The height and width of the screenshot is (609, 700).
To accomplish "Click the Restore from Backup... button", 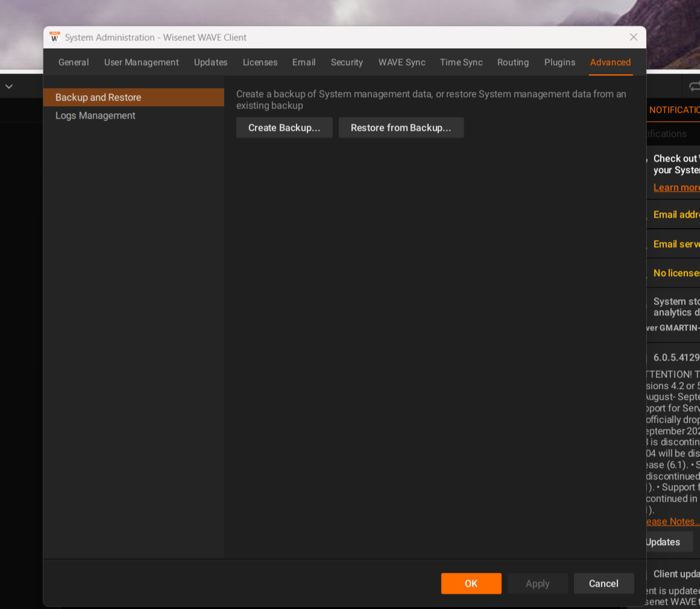I will (x=401, y=128).
